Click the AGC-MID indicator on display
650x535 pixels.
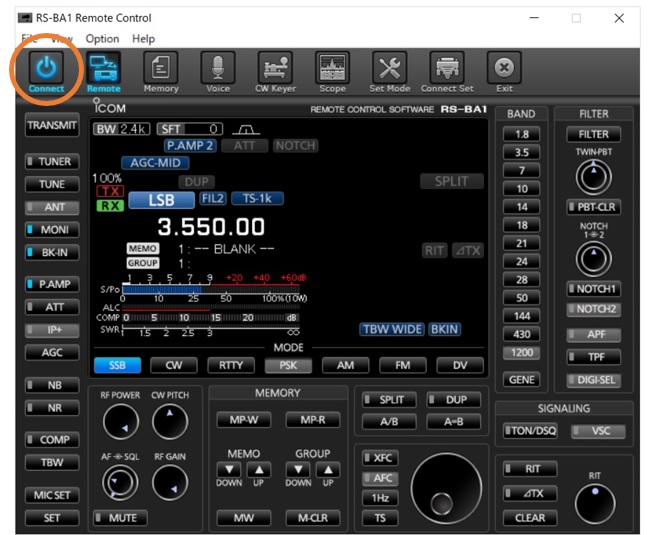point(155,163)
